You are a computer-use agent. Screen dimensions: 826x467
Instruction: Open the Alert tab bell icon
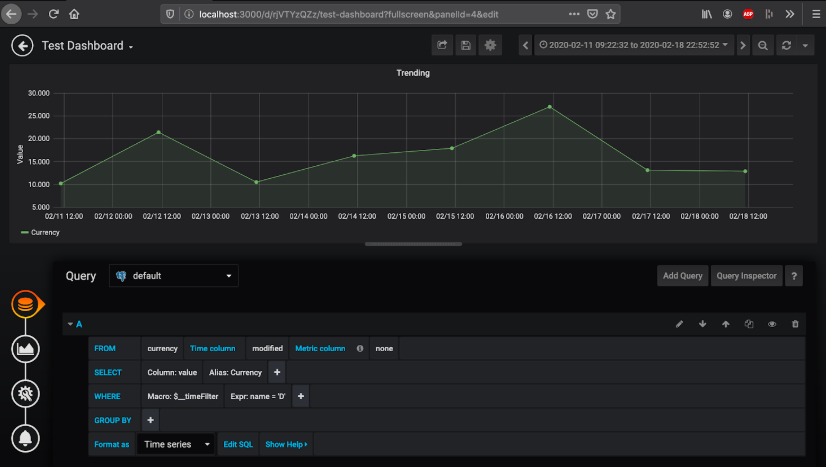pyautogui.click(x=25, y=438)
